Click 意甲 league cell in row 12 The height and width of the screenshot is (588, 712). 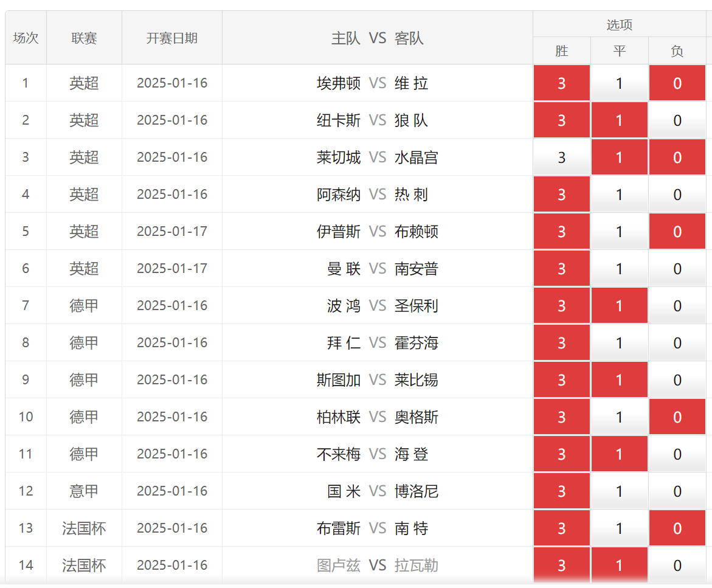click(x=84, y=491)
